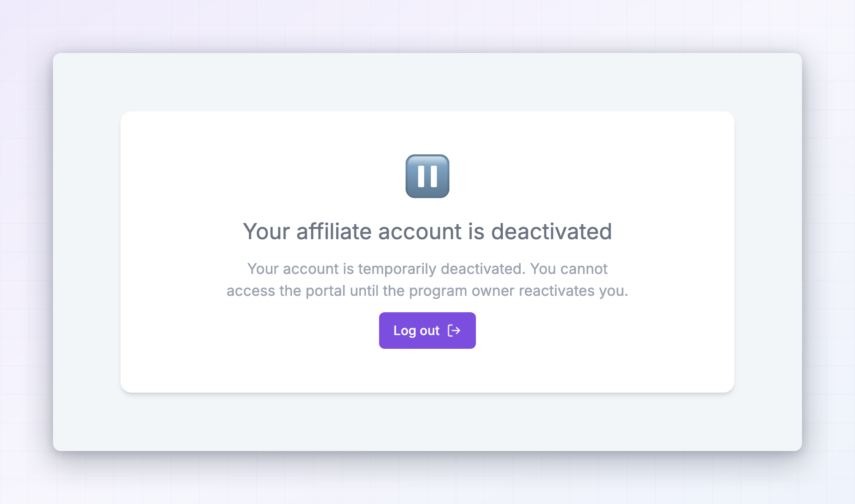The width and height of the screenshot is (855, 504).
Task: Click the 'You cannot' text in description
Action: (x=569, y=269)
